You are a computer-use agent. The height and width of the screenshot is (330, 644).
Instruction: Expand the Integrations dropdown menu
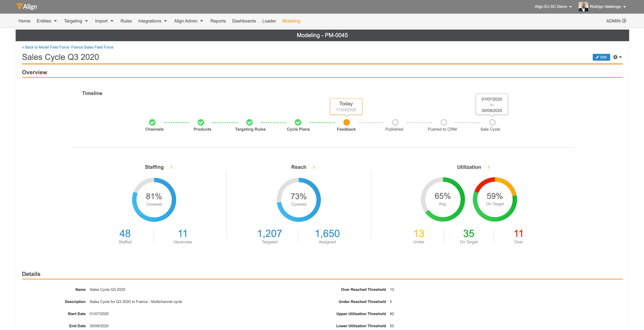[x=152, y=21]
